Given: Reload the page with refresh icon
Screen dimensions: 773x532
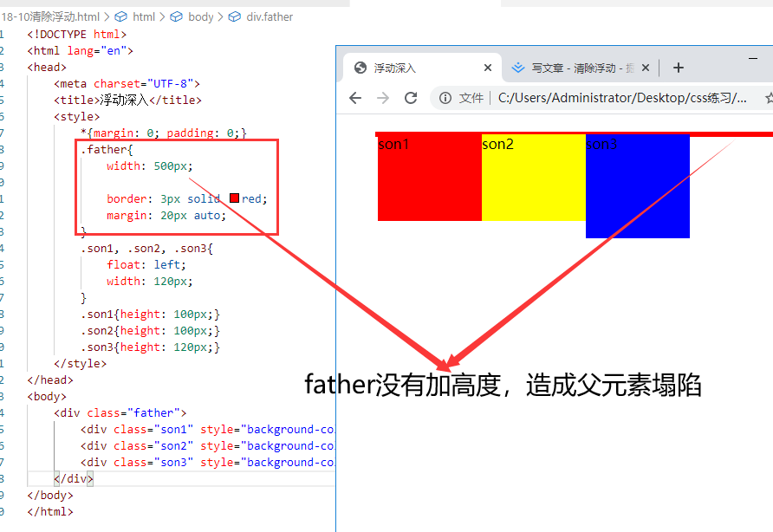Looking at the screenshot, I should pos(411,98).
